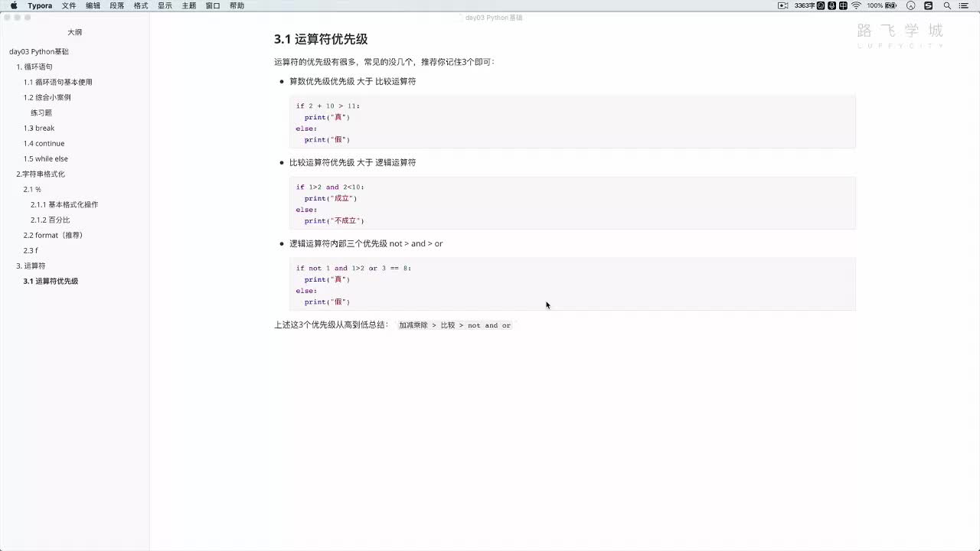Select outline item 1. 循环语句
Viewport: 980px width, 551px height.
click(x=34, y=67)
